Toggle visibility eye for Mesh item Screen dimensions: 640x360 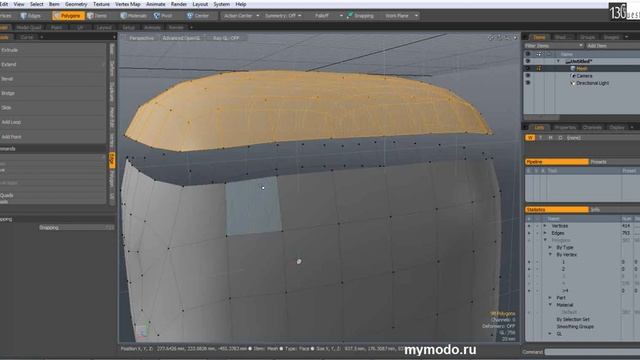528,69
